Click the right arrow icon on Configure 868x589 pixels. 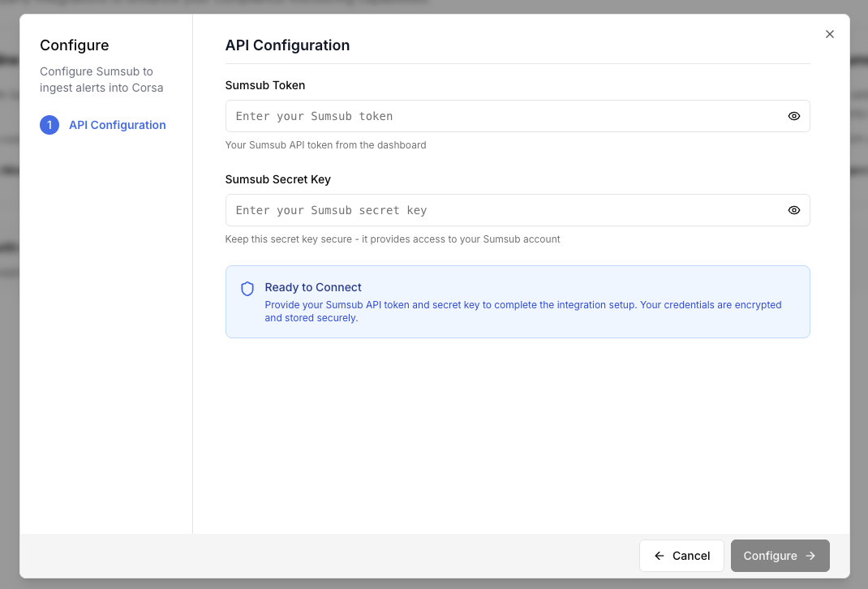(x=810, y=556)
